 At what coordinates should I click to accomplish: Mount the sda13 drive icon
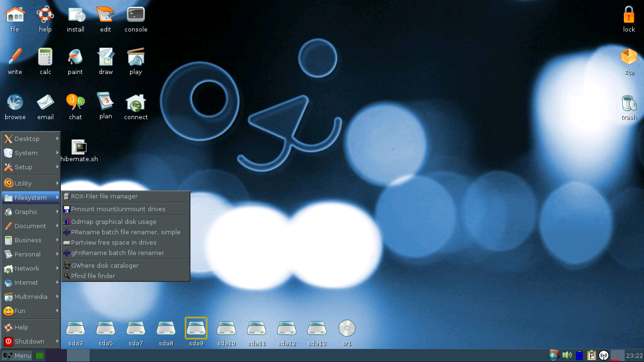coord(317,328)
